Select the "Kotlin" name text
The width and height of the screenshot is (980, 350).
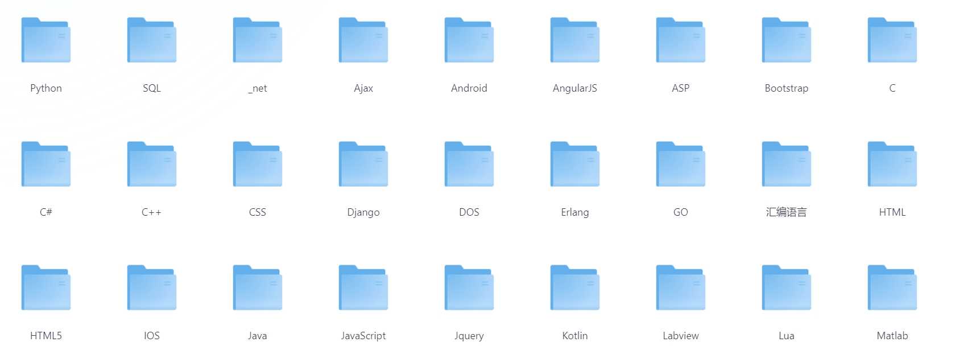[575, 336]
